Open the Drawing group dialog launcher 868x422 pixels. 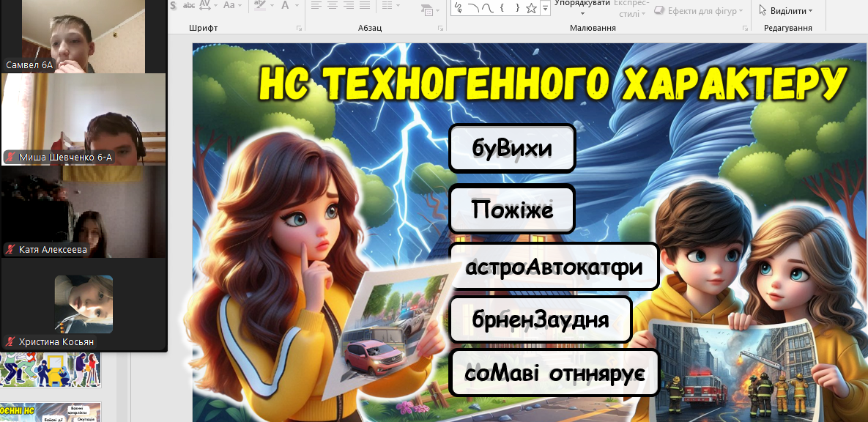coord(743,29)
